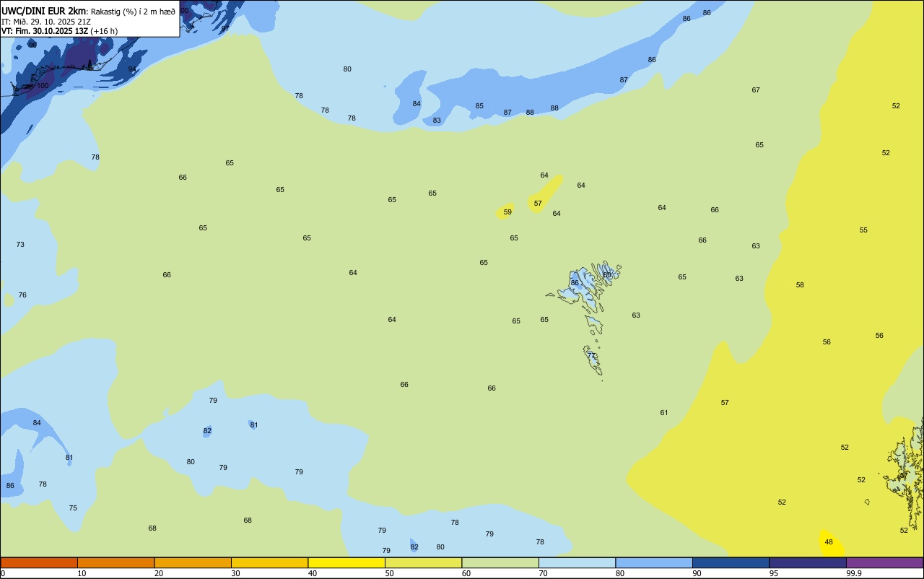Viewport: 924px width, 579px height.
Task: Click the "Rakastig (%) í 2 m hæð" label
Action: tap(133, 12)
